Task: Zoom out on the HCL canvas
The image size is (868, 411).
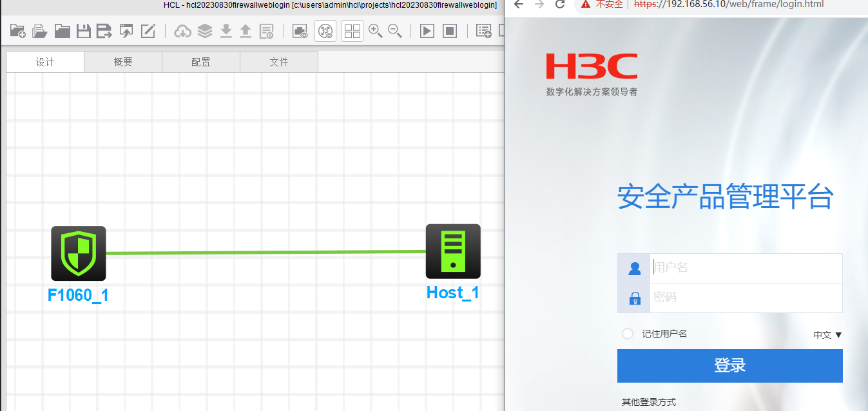Action: (395, 30)
